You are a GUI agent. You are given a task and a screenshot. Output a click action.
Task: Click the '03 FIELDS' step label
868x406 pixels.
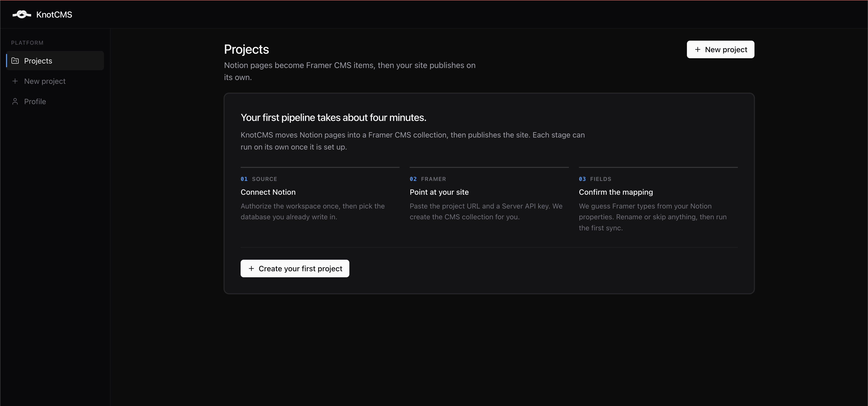pyautogui.click(x=595, y=179)
